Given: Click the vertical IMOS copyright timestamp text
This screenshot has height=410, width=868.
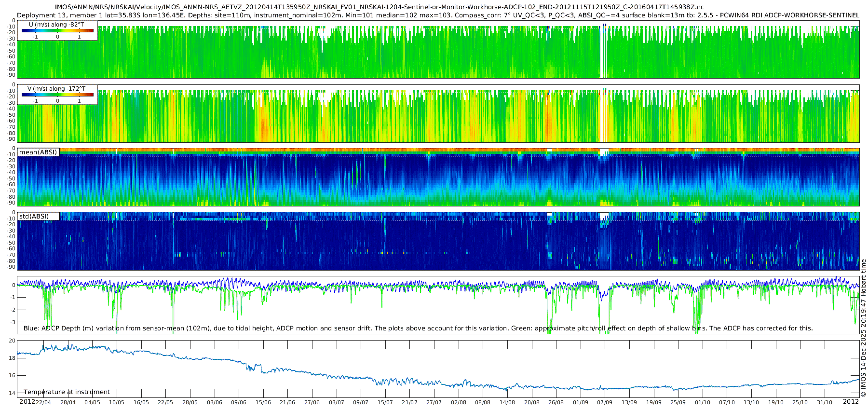Looking at the screenshot, I should point(863,328).
